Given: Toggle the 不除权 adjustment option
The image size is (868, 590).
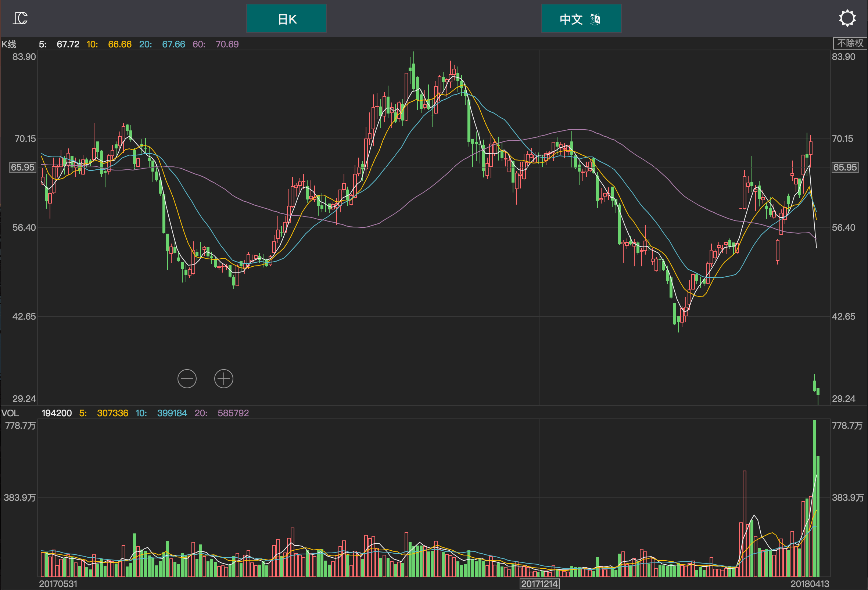Looking at the screenshot, I should point(850,43).
